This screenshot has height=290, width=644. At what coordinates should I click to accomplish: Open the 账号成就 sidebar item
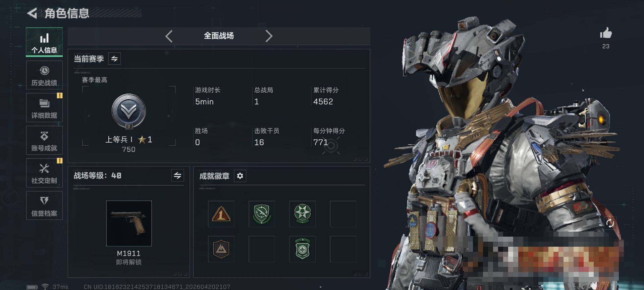click(x=44, y=140)
